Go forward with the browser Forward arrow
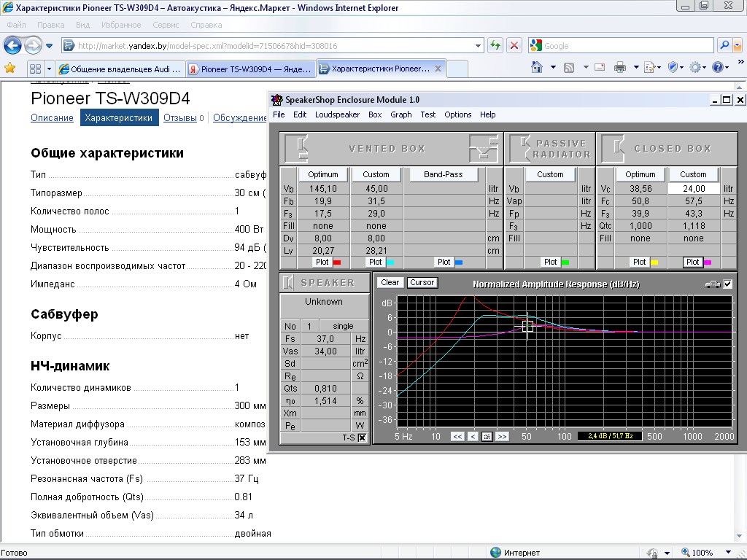Image resolution: width=747 pixels, height=560 pixels. point(33,46)
